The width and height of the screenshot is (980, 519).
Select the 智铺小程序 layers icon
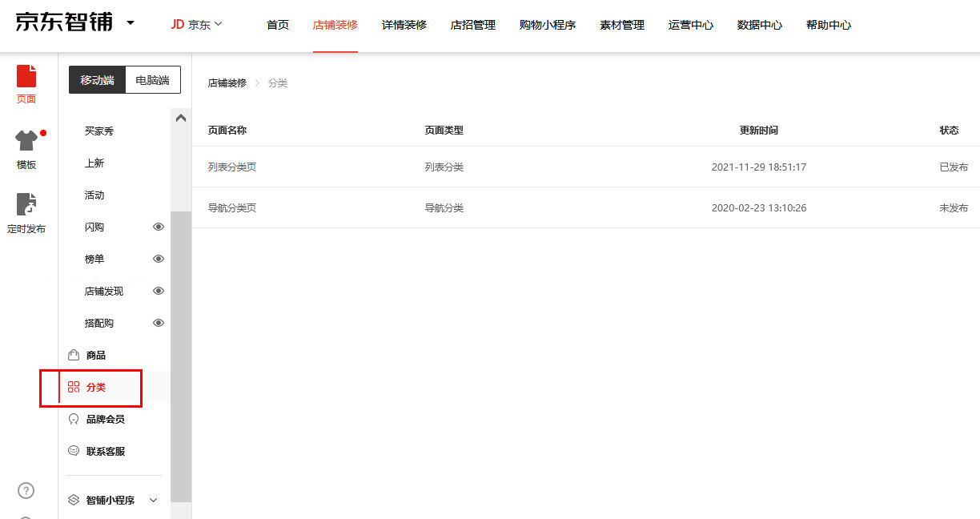click(x=74, y=499)
